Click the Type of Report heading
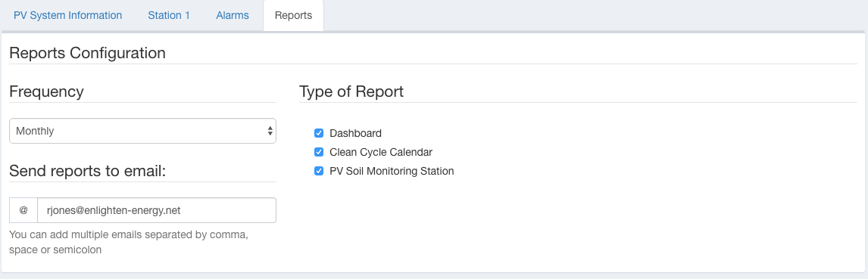Screen dimensions: 868x279 click(351, 91)
